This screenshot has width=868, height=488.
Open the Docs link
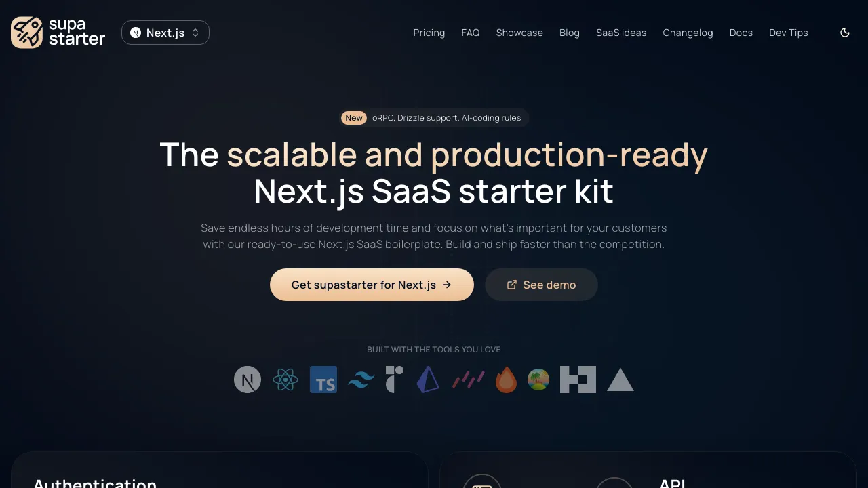tap(741, 33)
